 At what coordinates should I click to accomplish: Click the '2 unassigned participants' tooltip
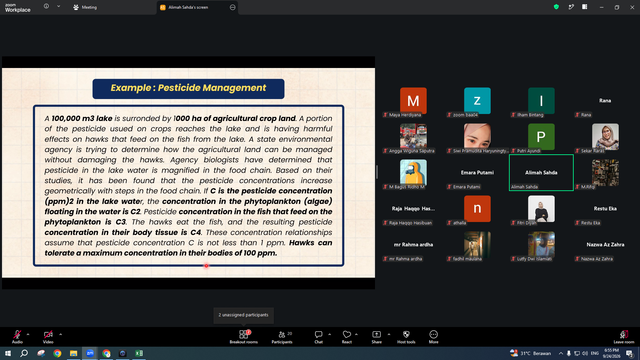coord(244,315)
